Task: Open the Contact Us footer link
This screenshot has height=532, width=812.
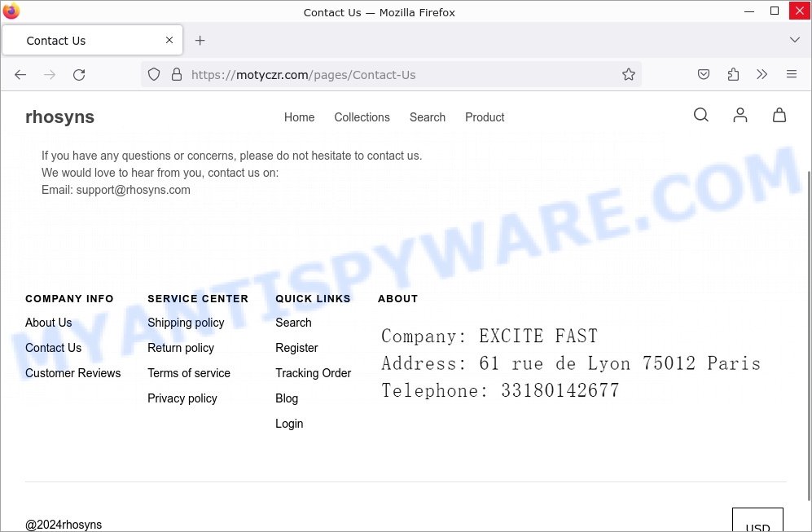Action: [x=53, y=348]
